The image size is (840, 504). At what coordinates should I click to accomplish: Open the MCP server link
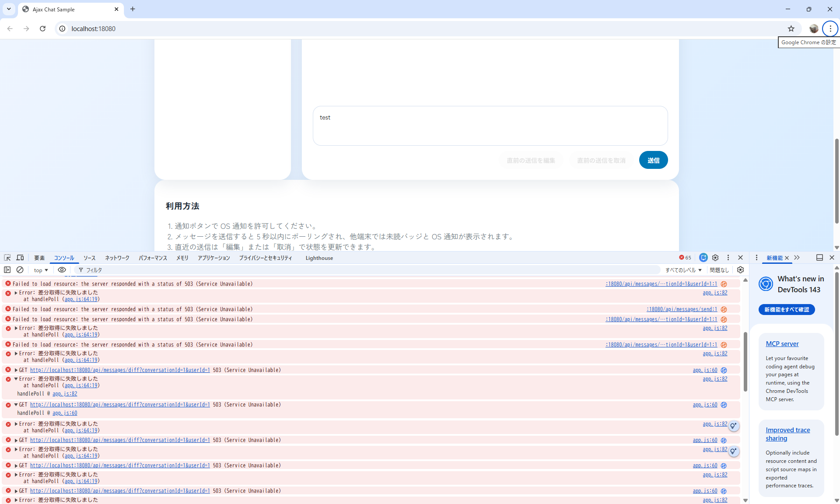782,344
